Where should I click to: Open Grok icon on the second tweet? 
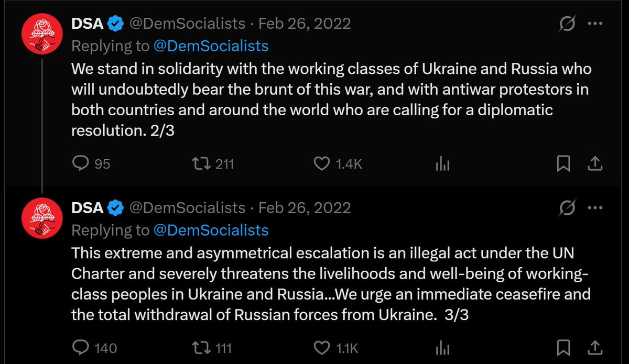click(x=567, y=208)
